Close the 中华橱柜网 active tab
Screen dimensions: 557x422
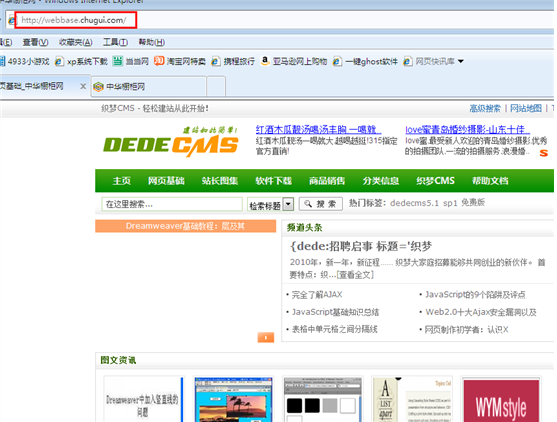[83, 86]
